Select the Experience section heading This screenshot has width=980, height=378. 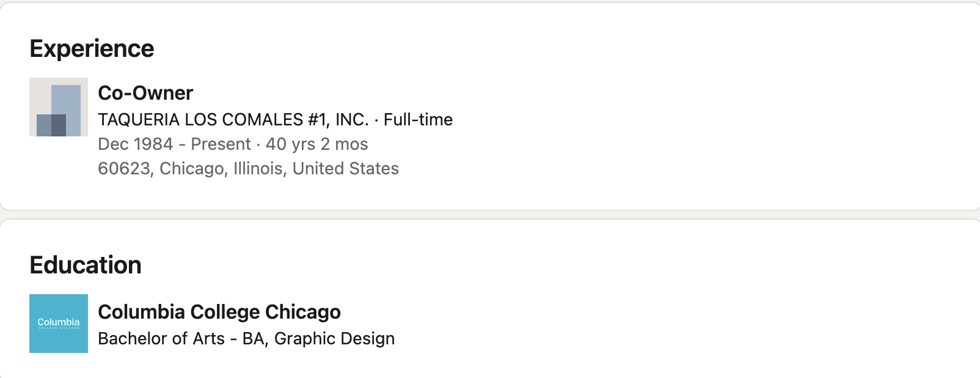coord(92,48)
